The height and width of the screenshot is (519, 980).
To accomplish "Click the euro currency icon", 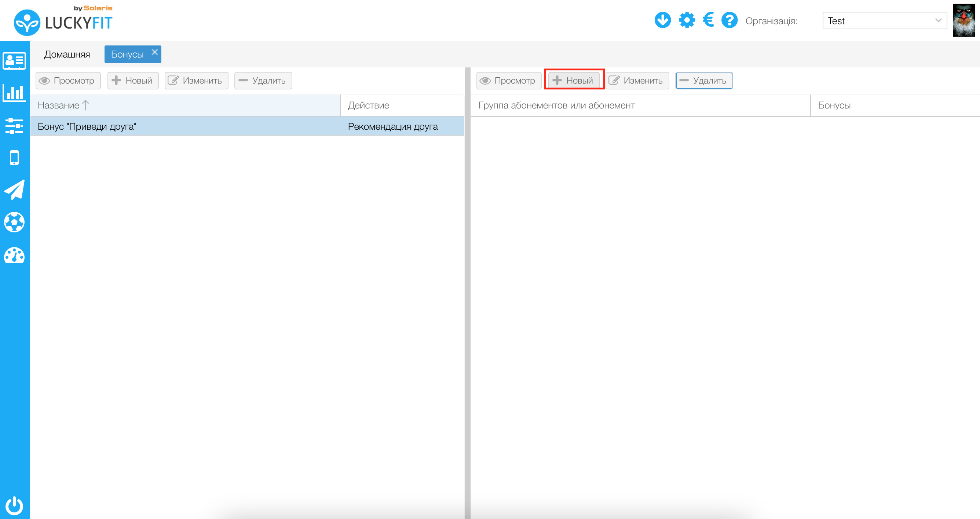I will (708, 20).
